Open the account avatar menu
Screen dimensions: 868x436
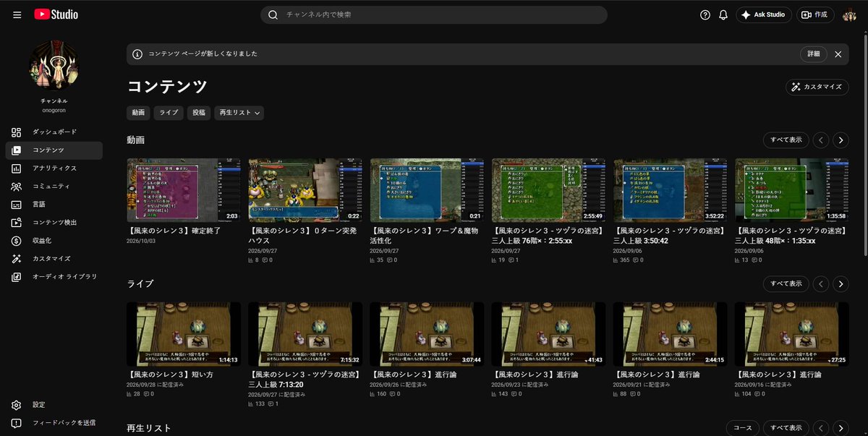click(849, 14)
